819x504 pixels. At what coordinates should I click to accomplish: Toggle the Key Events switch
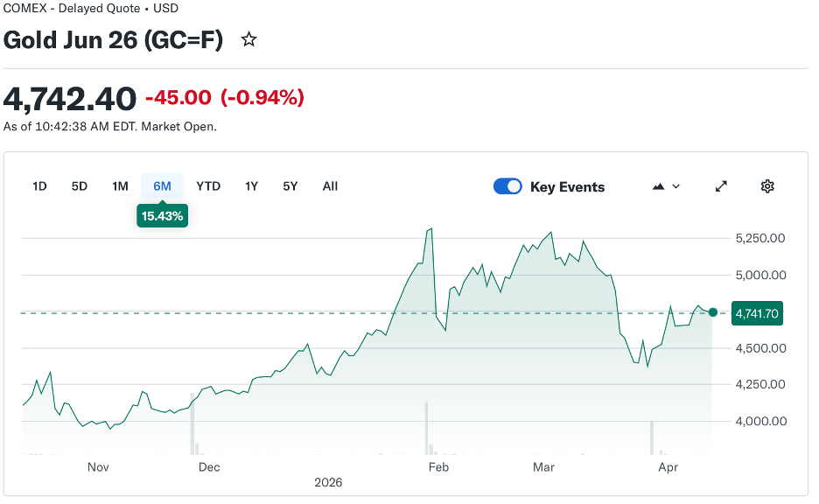507,186
